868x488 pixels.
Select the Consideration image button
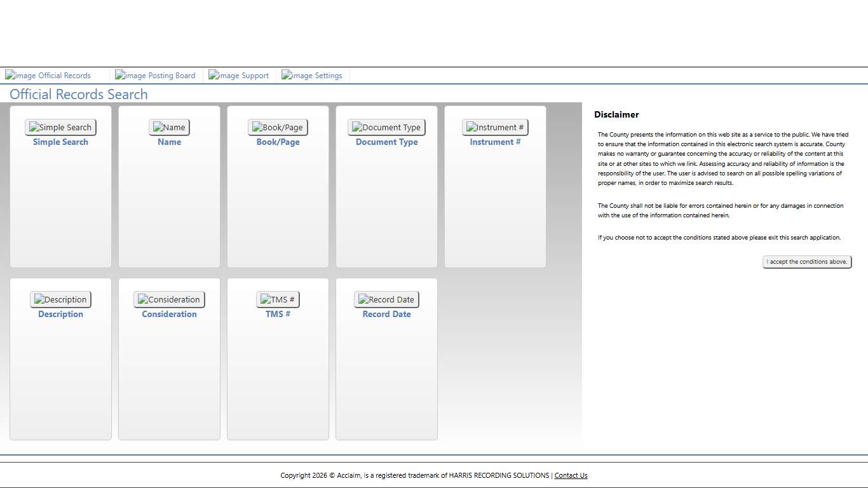tap(169, 299)
